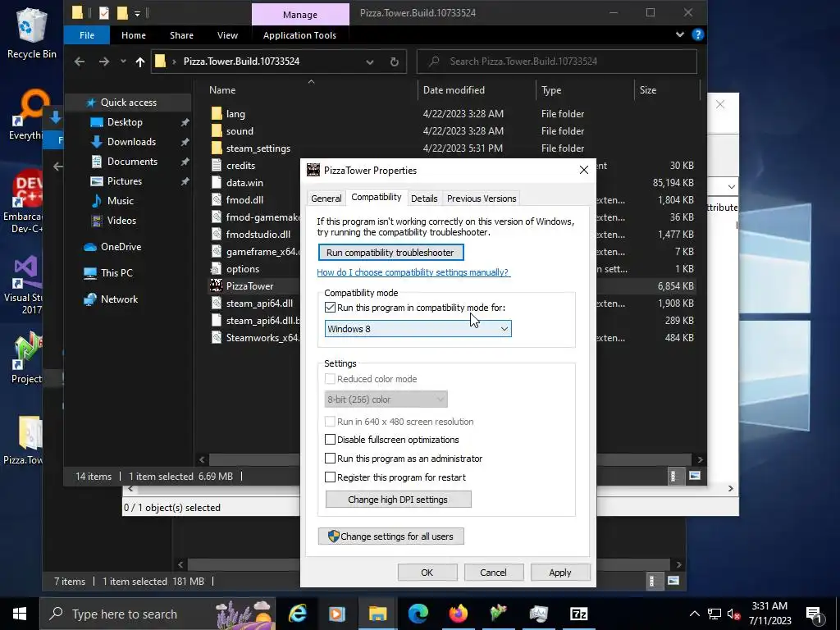This screenshot has width=840, height=630.
Task: Open notification center icon
Action: click(x=815, y=614)
